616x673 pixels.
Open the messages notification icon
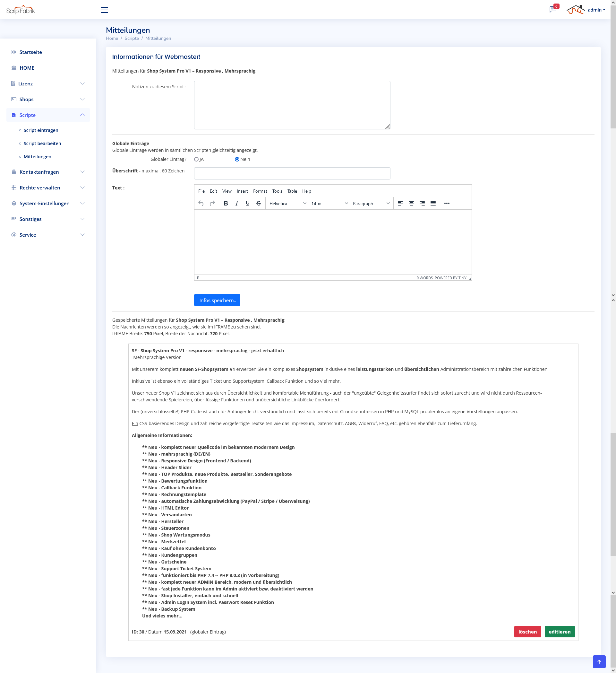click(553, 9)
